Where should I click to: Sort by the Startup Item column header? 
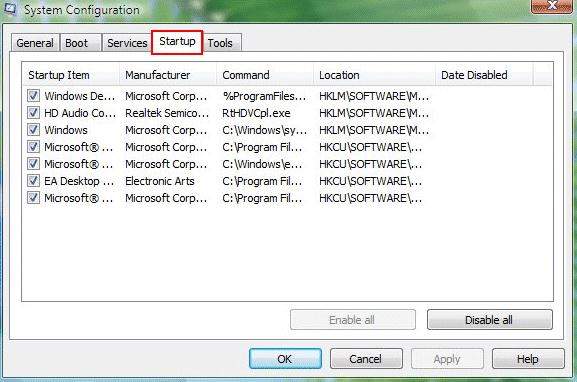[x=71, y=75]
